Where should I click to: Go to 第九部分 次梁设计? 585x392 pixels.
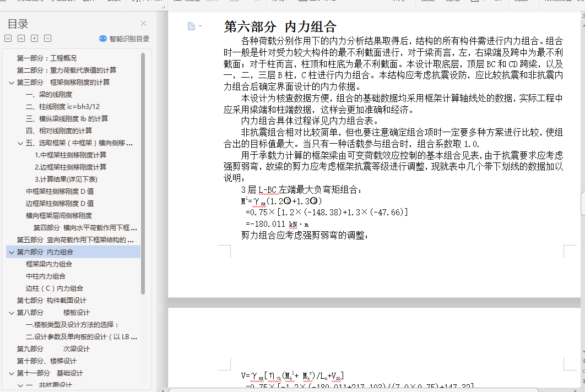(x=53, y=349)
